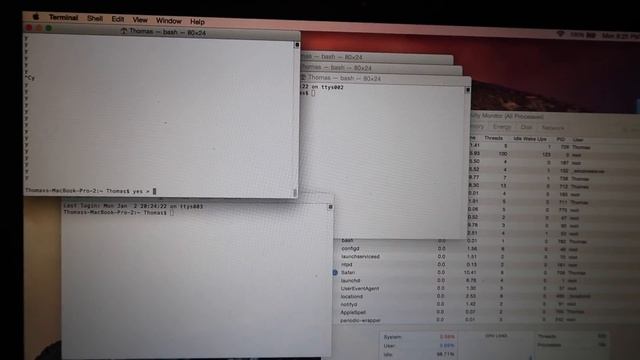The width and height of the screenshot is (640, 360).
Task: Click the 'on ttys002' login line
Action: (322, 87)
